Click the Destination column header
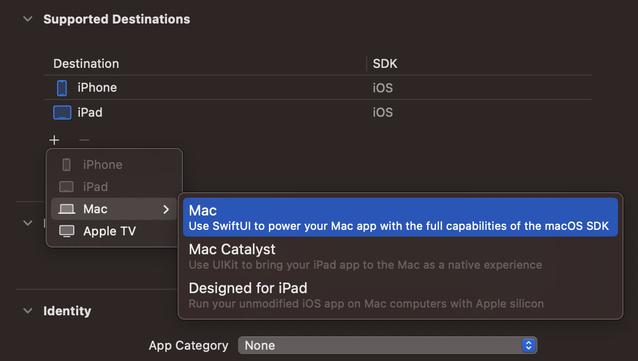The width and height of the screenshot is (638, 361). pos(86,63)
